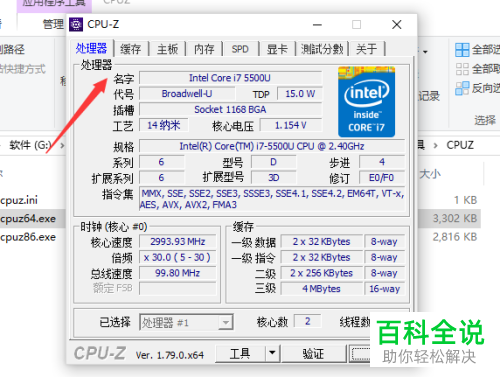Click the revision value E0/F0
This screenshot has width=500, height=377.
[382, 178]
